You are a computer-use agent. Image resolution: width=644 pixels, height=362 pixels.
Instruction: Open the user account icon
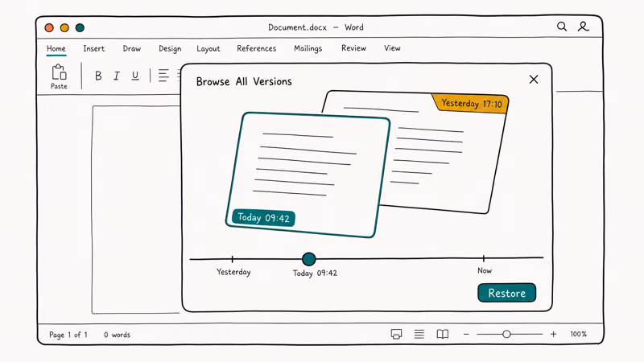583,27
